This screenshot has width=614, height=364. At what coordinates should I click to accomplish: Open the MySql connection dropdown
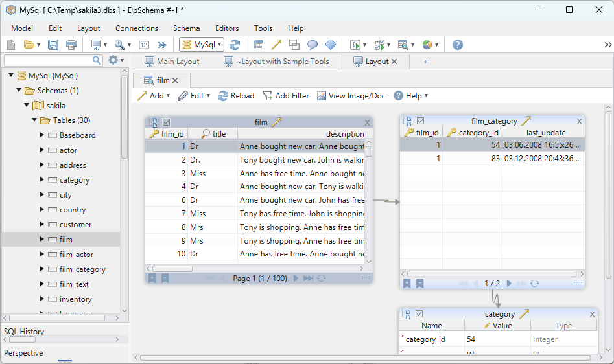pos(202,45)
